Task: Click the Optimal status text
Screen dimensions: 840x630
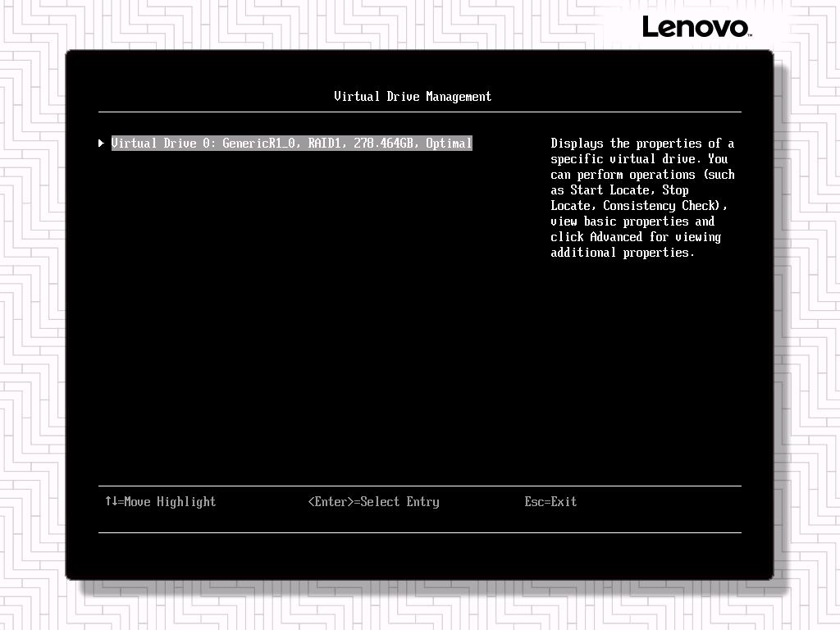Action: coord(449,144)
